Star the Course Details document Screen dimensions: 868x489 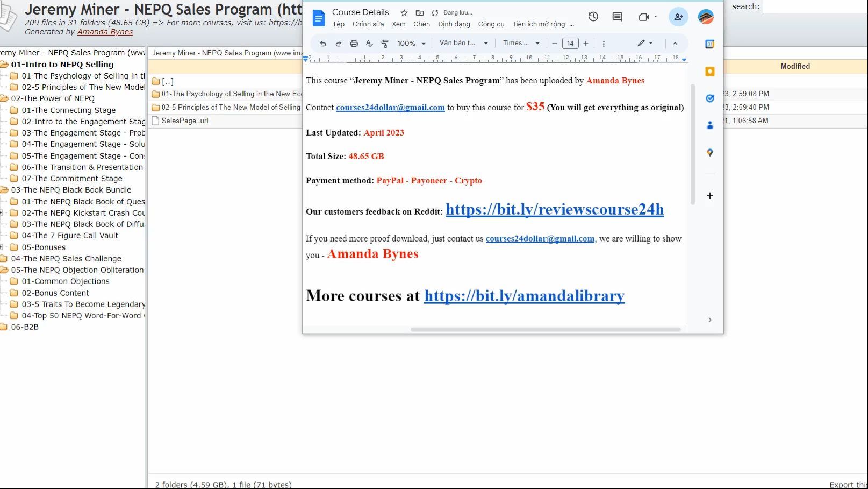tap(404, 12)
